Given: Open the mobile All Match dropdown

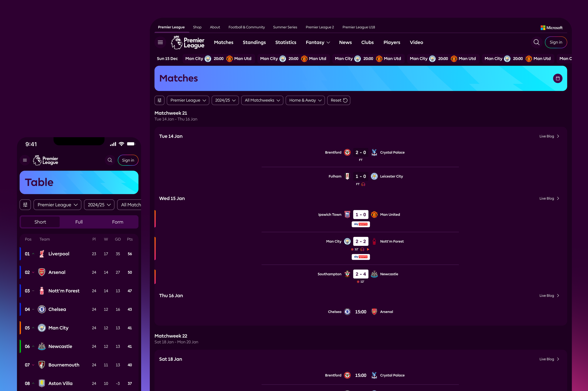Looking at the screenshot, I should coord(129,205).
